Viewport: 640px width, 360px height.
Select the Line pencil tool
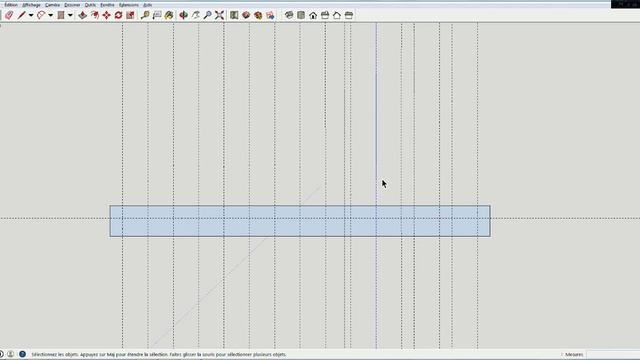(22, 15)
